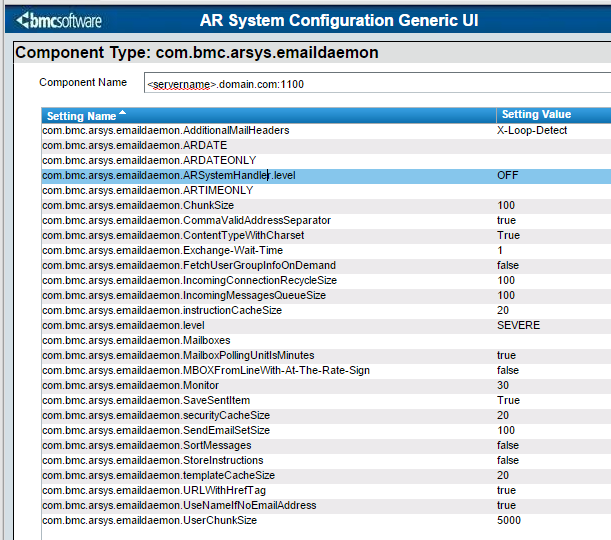Image resolution: width=611 pixels, height=540 pixels.
Task: Click the true value of MailboxPollingUnitIsMinutes
Action: [506, 355]
